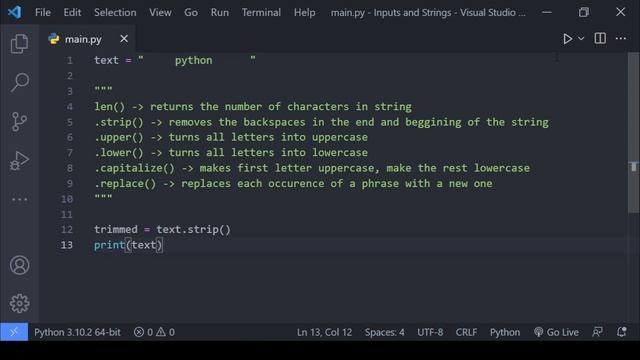This screenshot has width=640, height=360.
Task: Open the Terminal menu
Action: click(261, 13)
